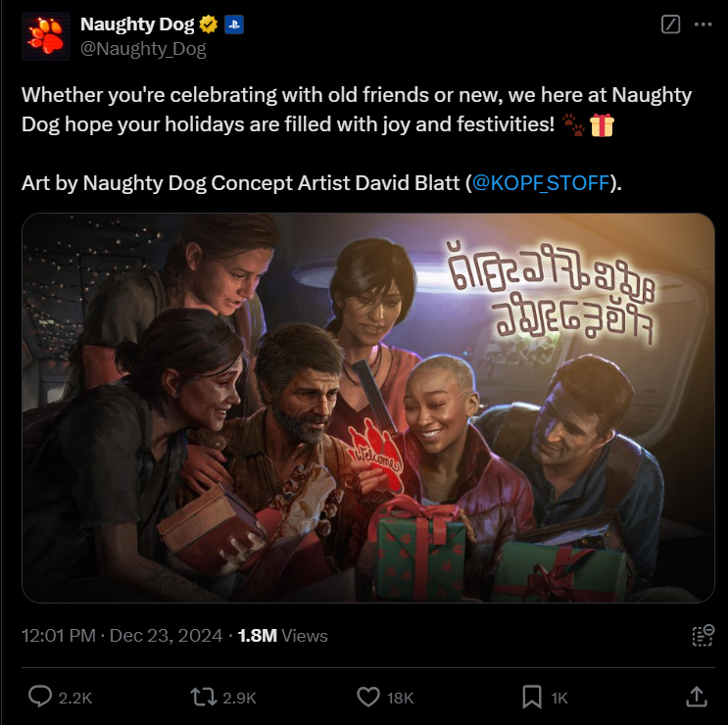Open the holiday artwork image
The height and width of the screenshot is (725, 728).
[x=367, y=408]
